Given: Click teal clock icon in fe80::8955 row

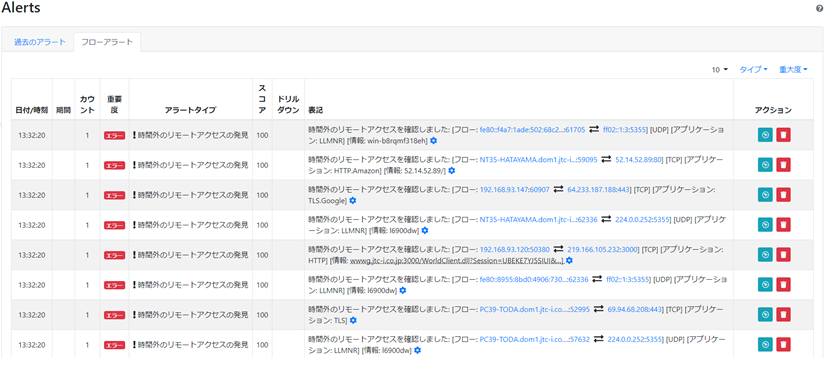Looking at the screenshot, I should [765, 284].
